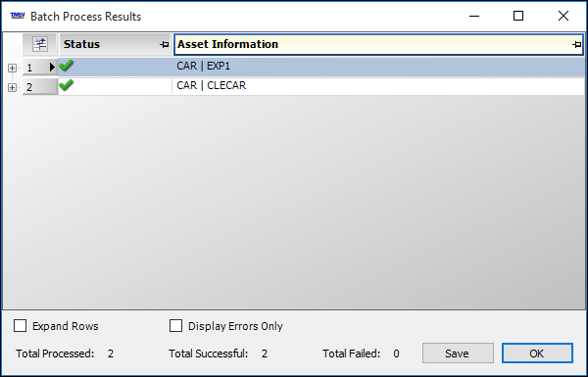The width and height of the screenshot is (588, 377).
Task: Click the TMW app icon in title bar
Action: pos(18,16)
